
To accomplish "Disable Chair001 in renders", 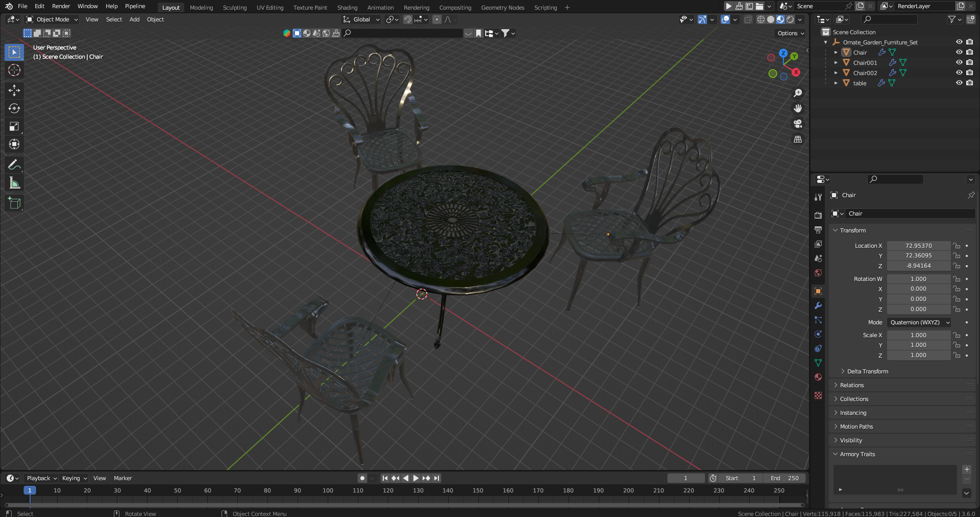I will point(970,62).
